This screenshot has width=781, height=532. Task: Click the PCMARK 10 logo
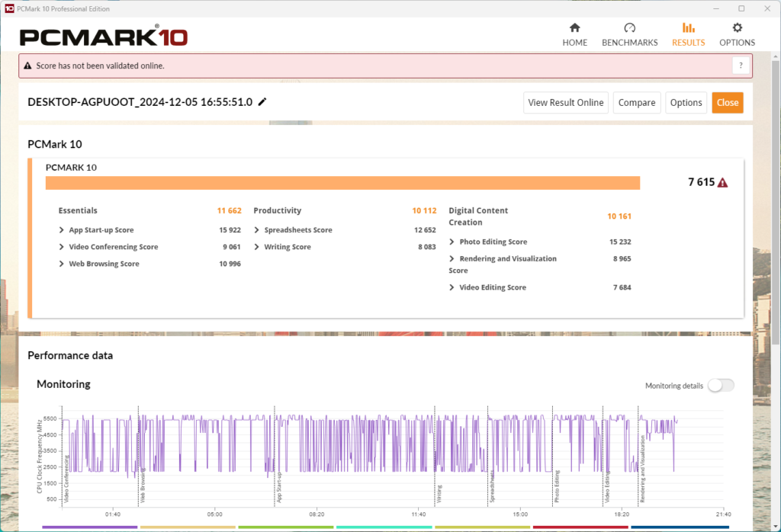[x=104, y=37]
